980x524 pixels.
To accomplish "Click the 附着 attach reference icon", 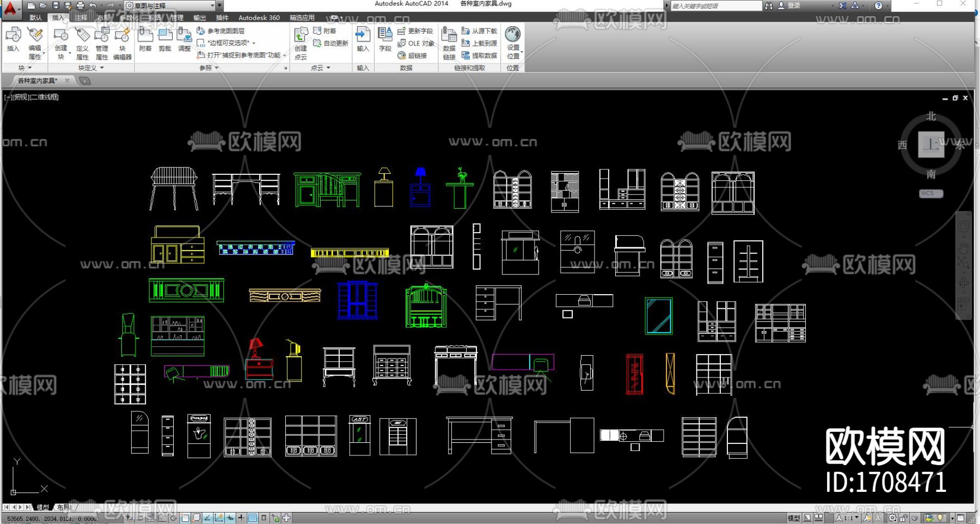I will pyautogui.click(x=145, y=39).
